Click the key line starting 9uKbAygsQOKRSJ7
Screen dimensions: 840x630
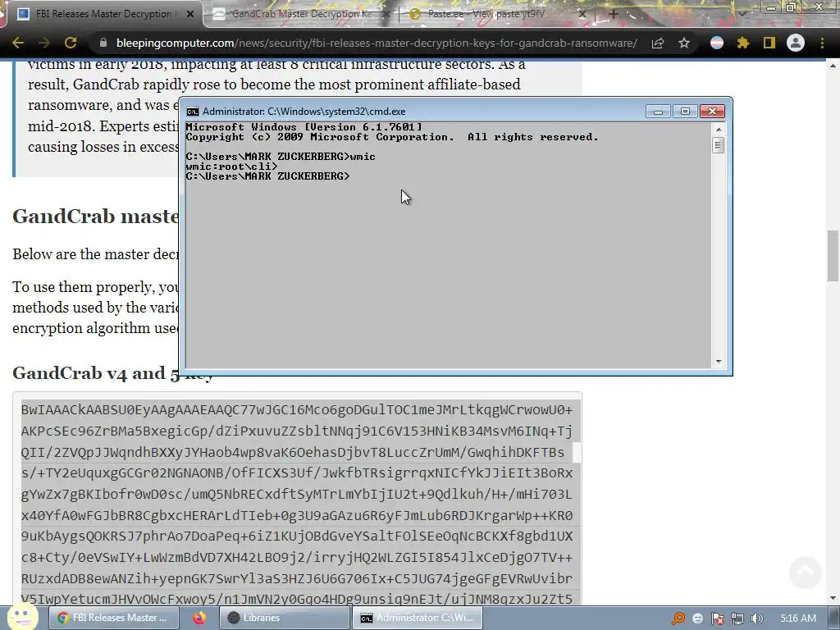point(297,536)
